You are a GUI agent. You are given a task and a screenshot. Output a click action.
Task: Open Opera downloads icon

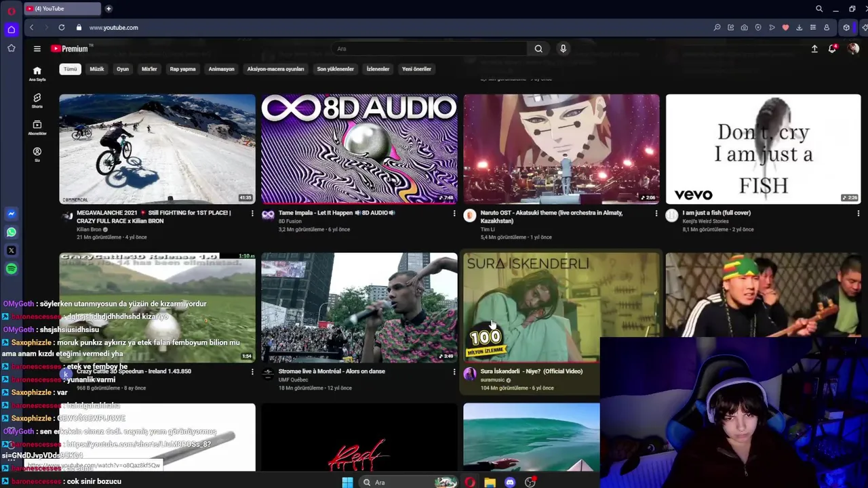[799, 28]
